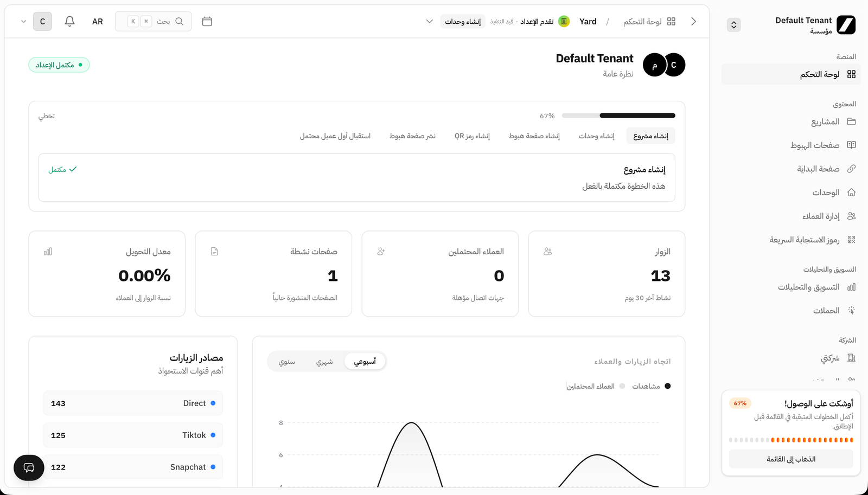Click the 67% onboarding progress bar
This screenshot has height=495, width=868.
point(618,115)
